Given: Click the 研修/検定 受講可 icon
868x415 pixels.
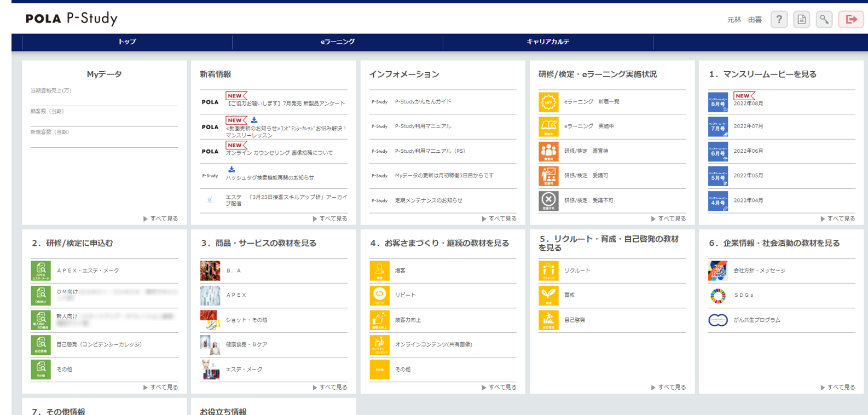Looking at the screenshot, I should (548, 176).
